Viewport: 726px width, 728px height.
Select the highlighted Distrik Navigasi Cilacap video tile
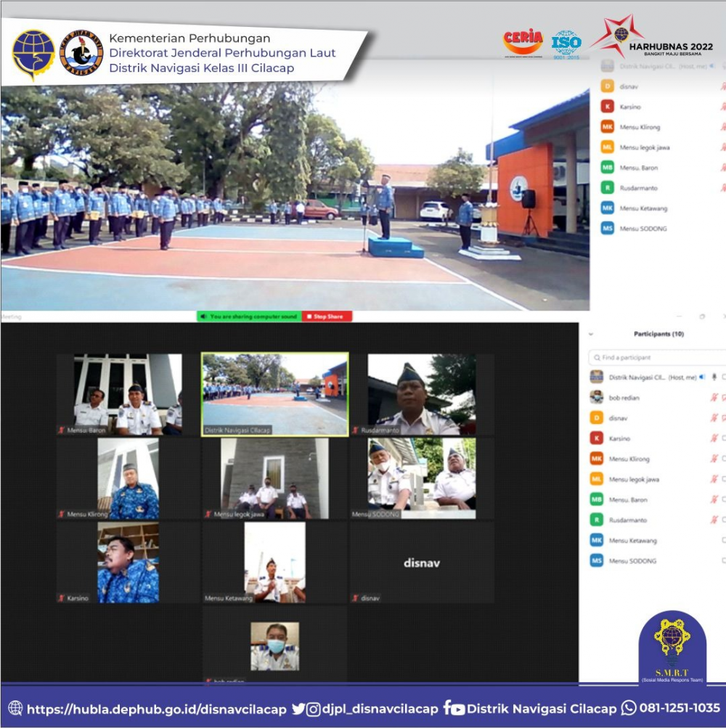(x=275, y=395)
